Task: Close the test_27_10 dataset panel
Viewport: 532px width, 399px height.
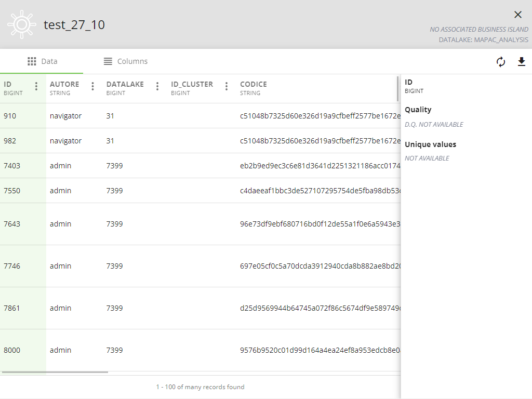Action: click(517, 15)
